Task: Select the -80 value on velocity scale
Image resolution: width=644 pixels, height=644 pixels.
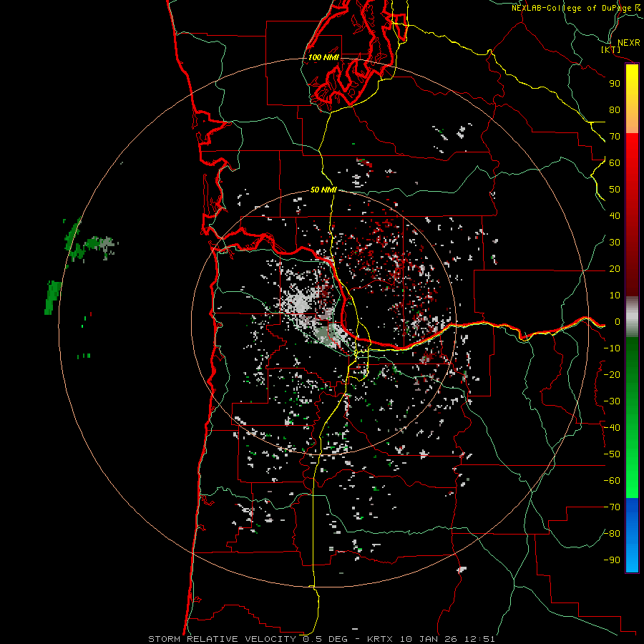Action: (612, 534)
